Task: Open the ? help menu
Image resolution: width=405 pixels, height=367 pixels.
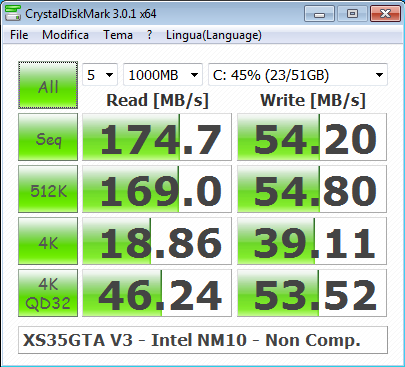Action: click(149, 35)
